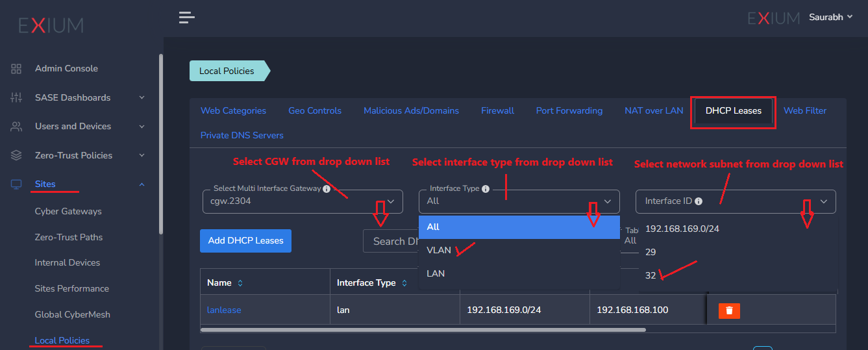This screenshot has width=868, height=350.
Task: Click the Sites monitor icon
Action: [17, 184]
